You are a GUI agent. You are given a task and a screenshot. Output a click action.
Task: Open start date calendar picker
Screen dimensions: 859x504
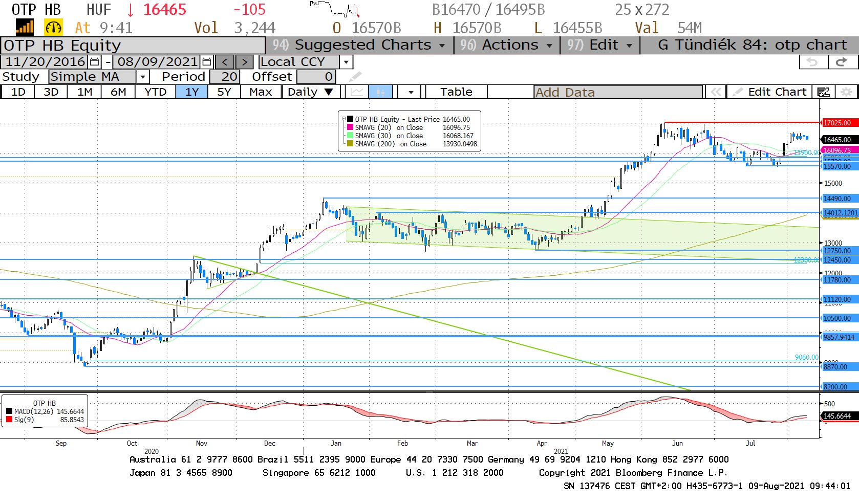coord(94,62)
